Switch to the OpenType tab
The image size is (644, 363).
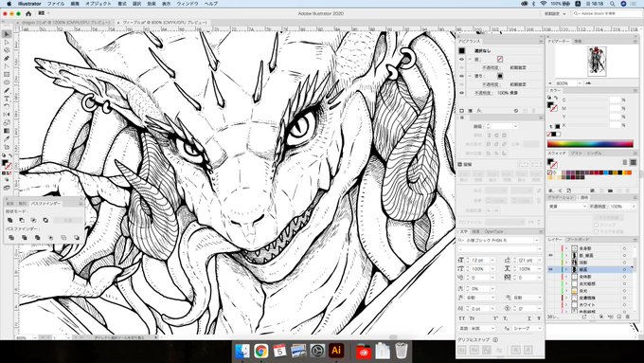click(x=493, y=231)
